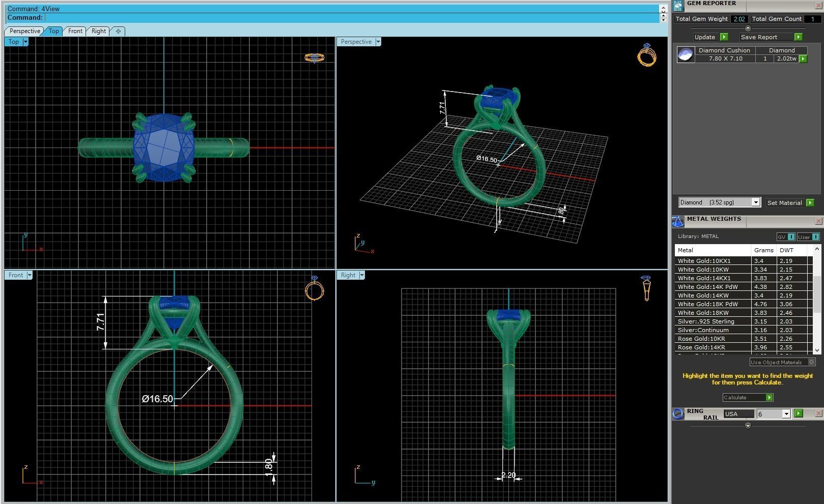The height and width of the screenshot is (504, 824).
Task: Open the ring size 6 dropdown
Action: pos(786,414)
